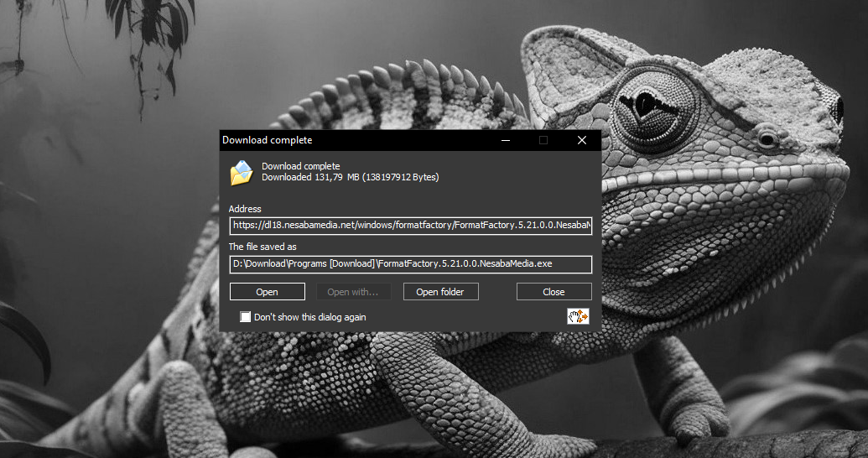The width and height of the screenshot is (868, 458).
Task: Open the downloaded FormatFactory file
Action: click(x=267, y=292)
